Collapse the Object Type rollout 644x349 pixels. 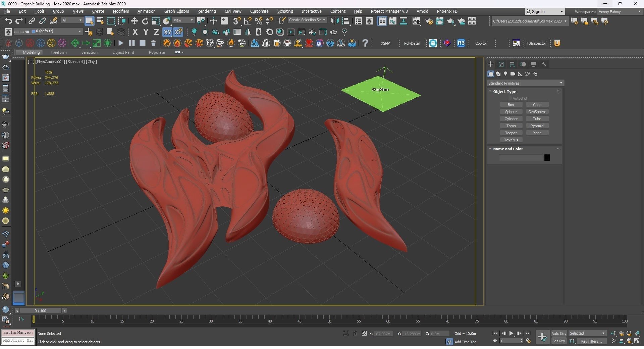click(504, 92)
